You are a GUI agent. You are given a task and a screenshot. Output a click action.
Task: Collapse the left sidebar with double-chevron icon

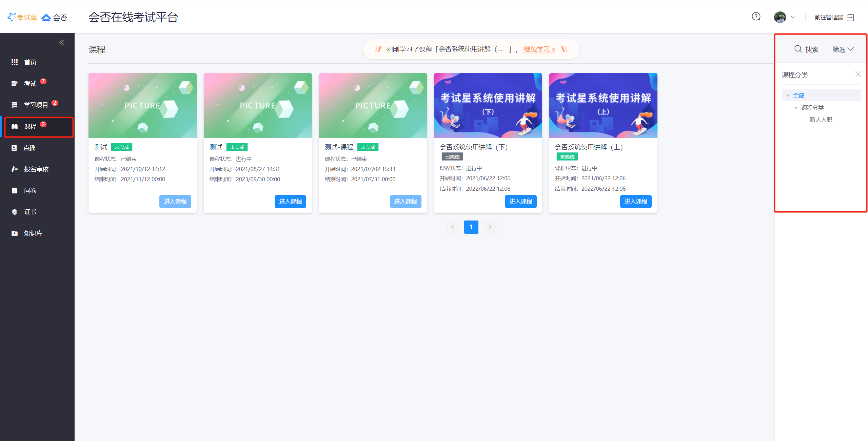(x=62, y=43)
